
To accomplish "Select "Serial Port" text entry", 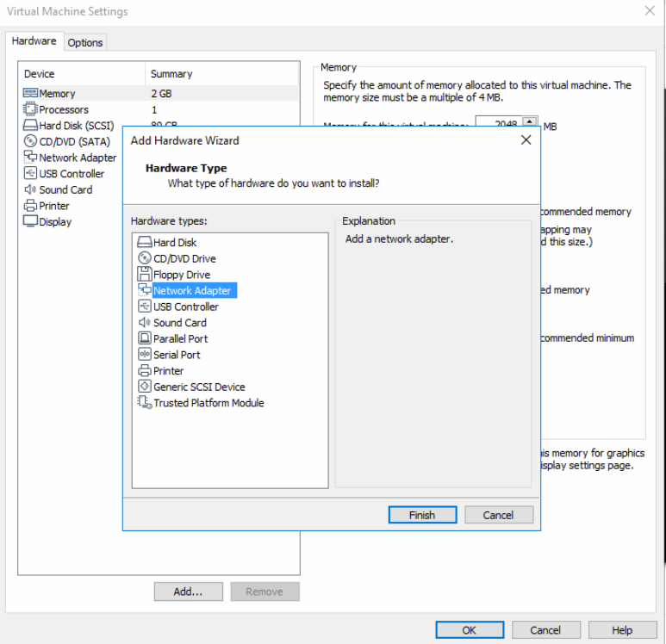I will coord(177,355).
